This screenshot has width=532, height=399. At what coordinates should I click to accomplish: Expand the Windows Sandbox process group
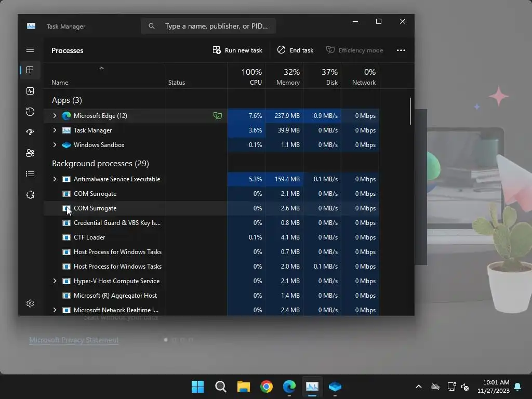[x=55, y=145]
